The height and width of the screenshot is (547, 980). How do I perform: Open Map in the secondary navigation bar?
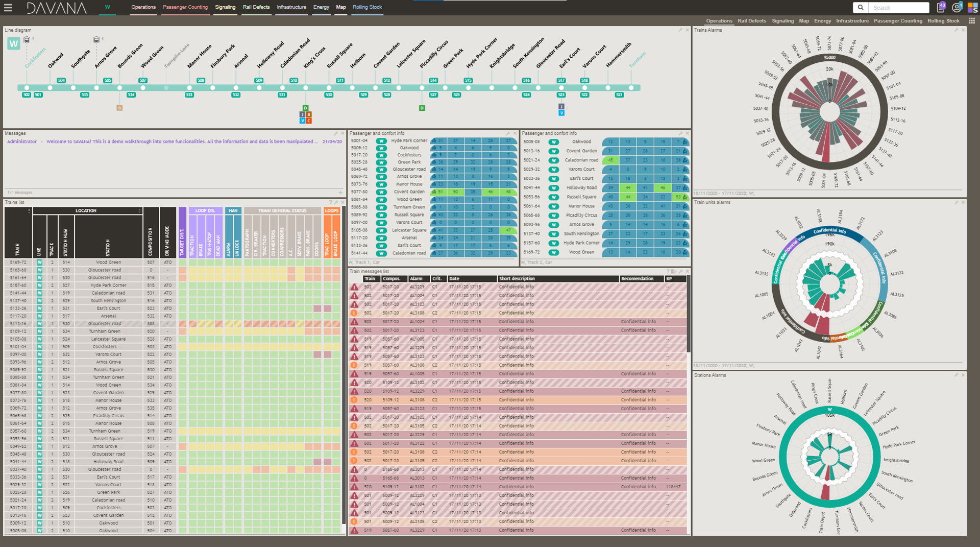[804, 21]
